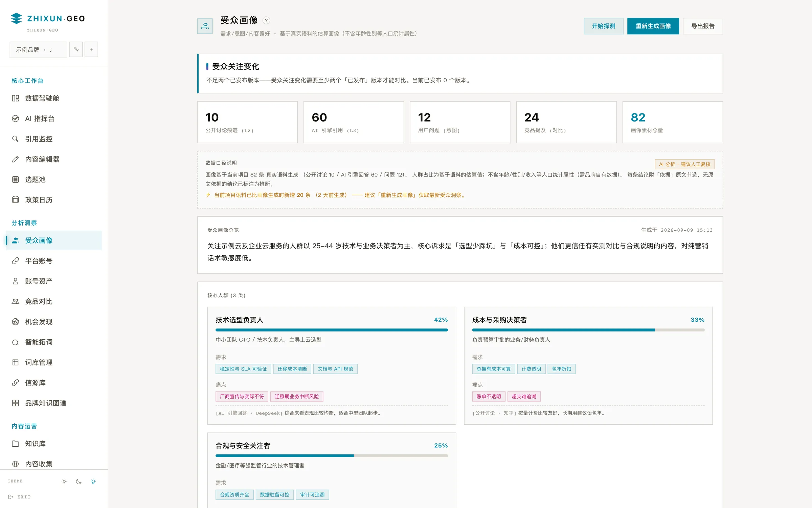Click the edit brand pencil icon
Viewport: 812px width, 508px height.
pos(76,50)
